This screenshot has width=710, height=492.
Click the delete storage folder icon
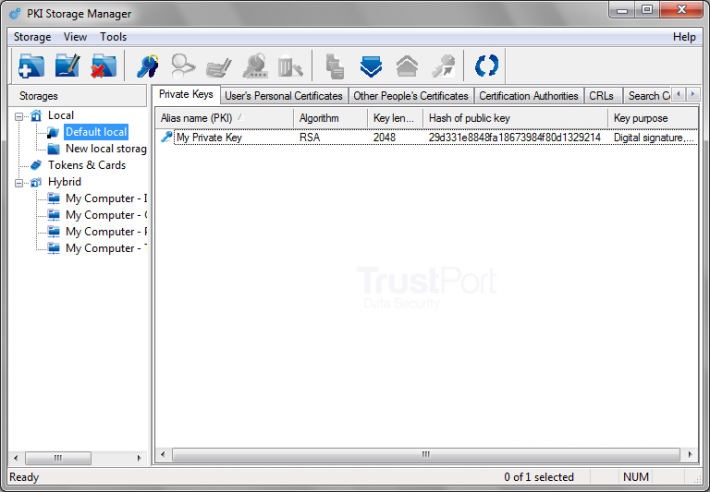click(x=103, y=66)
